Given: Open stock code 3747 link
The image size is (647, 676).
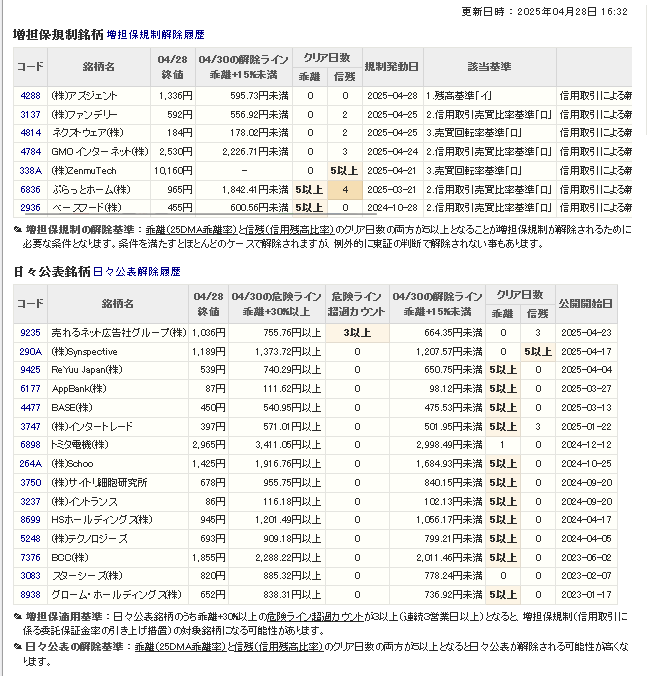Looking at the screenshot, I should (30, 427).
